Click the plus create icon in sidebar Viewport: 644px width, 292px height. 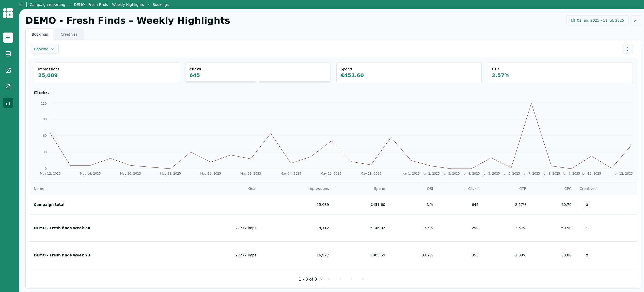[x=8, y=38]
